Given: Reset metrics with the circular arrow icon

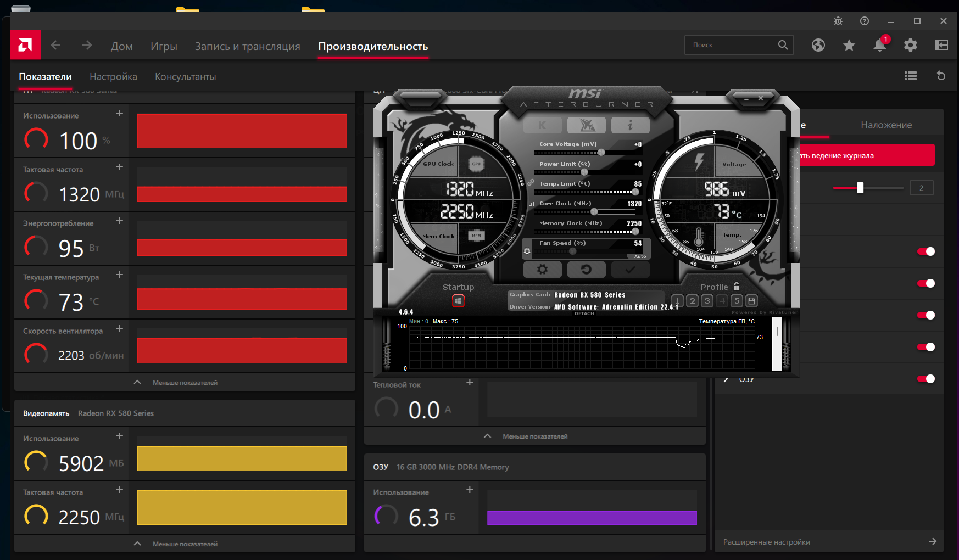Looking at the screenshot, I should point(941,76).
